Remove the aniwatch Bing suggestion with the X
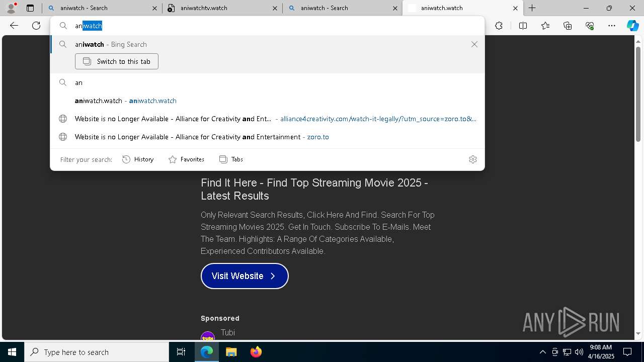 point(474,44)
